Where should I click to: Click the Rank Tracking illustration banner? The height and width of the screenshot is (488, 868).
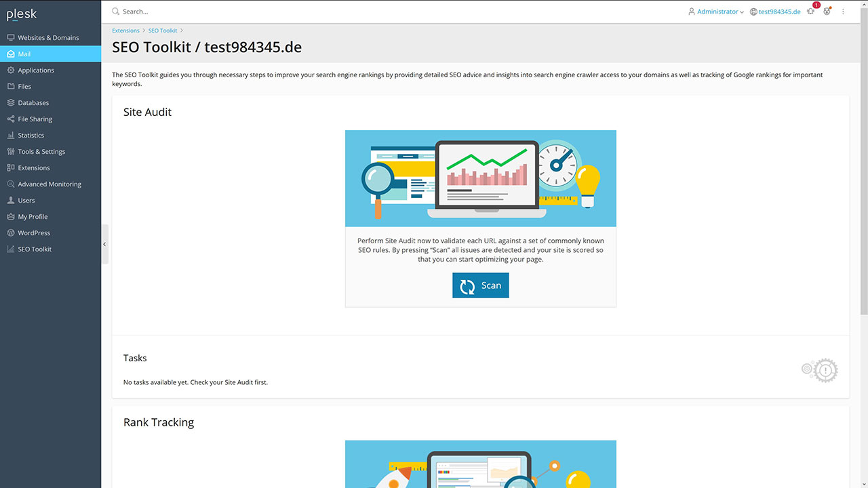(x=481, y=464)
